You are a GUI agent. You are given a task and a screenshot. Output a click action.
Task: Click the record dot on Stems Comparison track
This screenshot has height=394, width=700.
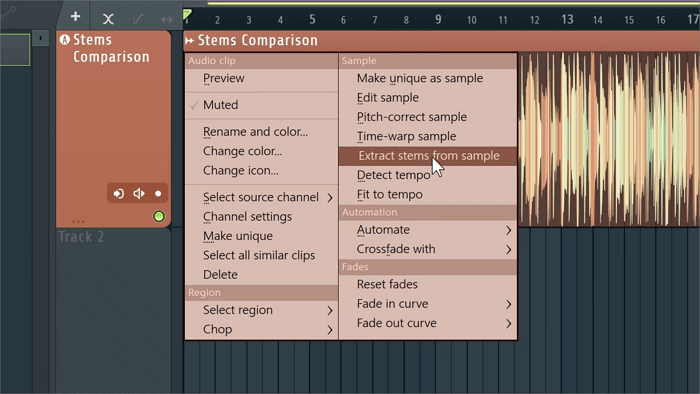click(158, 194)
